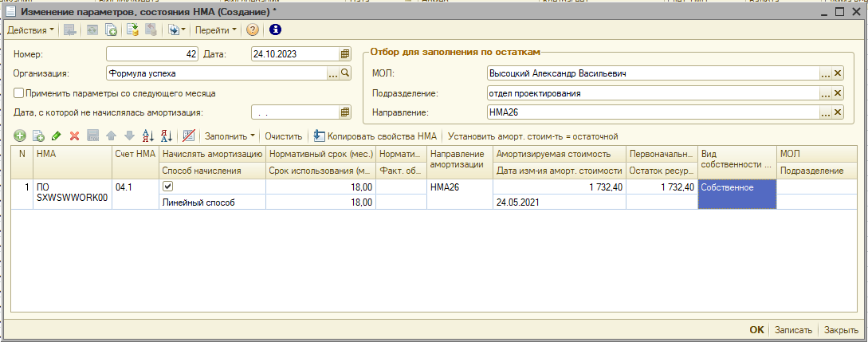The image size is (868, 342).
Task: Click the Номер input field
Action: pyautogui.click(x=151, y=54)
